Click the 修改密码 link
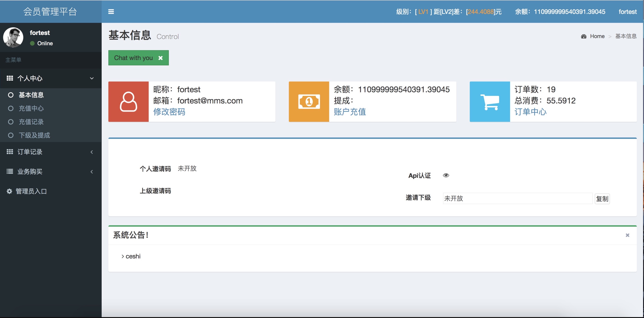The height and width of the screenshot is (318, 644). point(169,112)
